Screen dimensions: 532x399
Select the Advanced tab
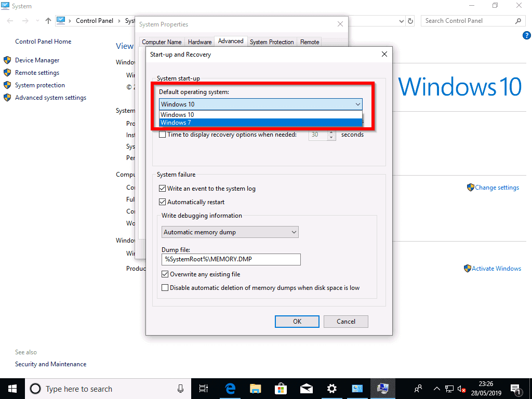231,41
